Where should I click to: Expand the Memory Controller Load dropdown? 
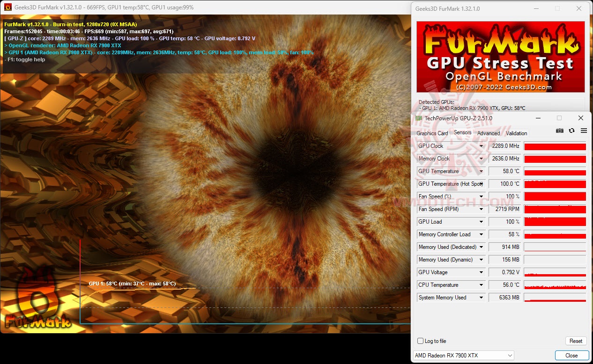(481, 234)
